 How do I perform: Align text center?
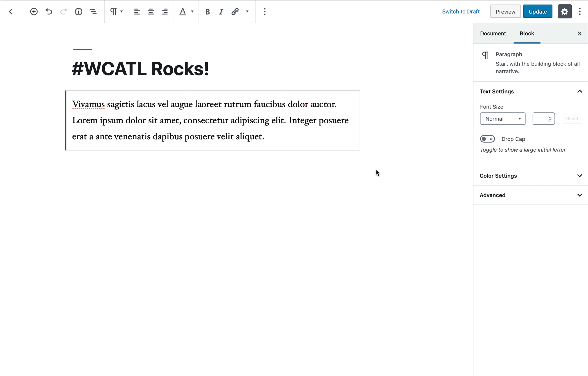(x=151, y=12)
